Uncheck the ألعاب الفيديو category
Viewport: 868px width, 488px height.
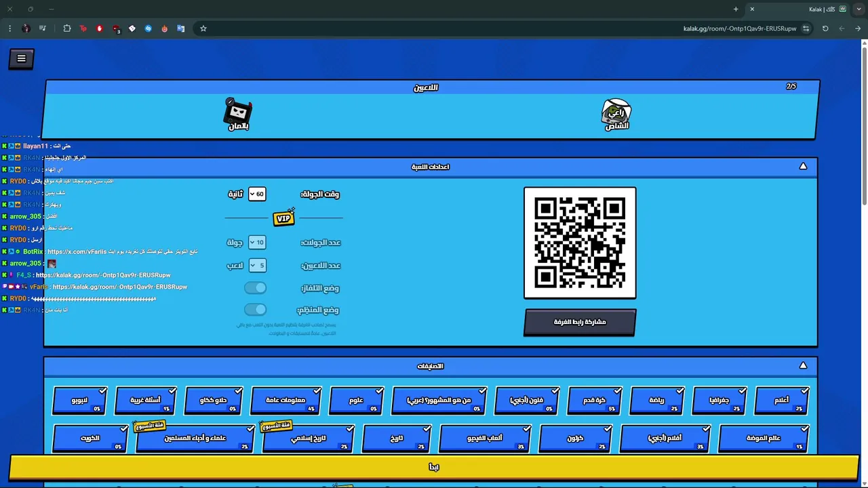pos(485,439)
